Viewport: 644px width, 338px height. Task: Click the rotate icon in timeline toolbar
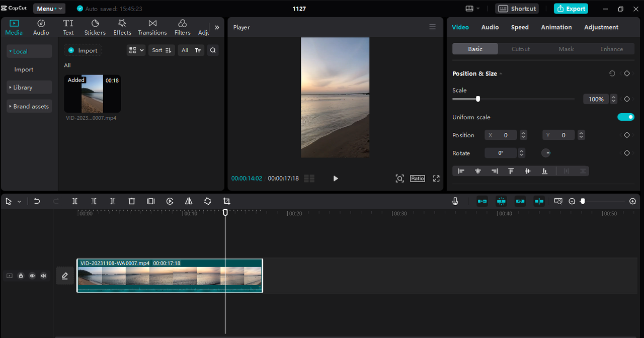(x=208, y=201)
